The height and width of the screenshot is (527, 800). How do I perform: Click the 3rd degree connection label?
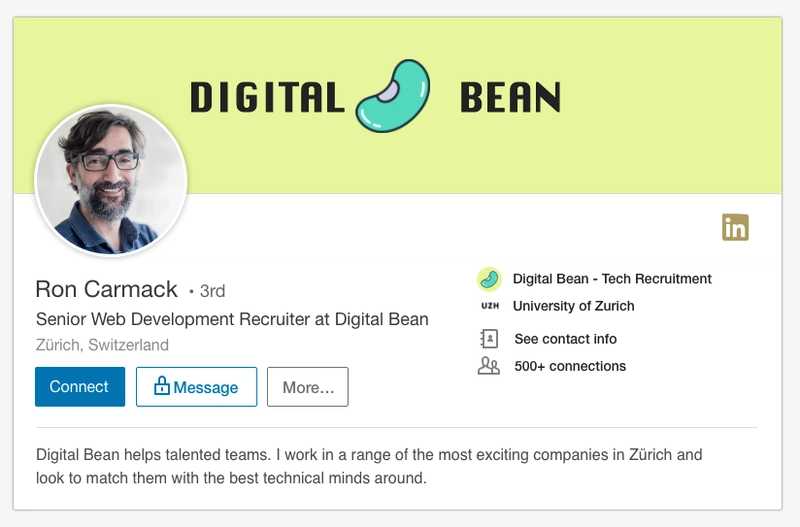coord(207,291)
